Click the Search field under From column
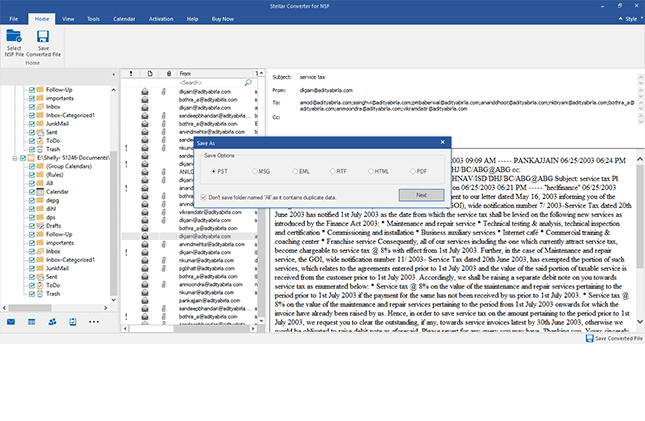This screenshot has height=421, width=645. 210,82
